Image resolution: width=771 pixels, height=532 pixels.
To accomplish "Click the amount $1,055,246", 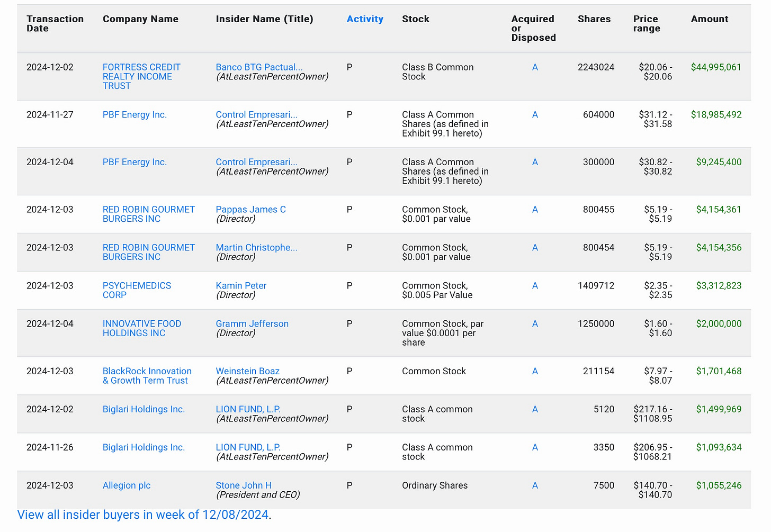I will [719, 486].
